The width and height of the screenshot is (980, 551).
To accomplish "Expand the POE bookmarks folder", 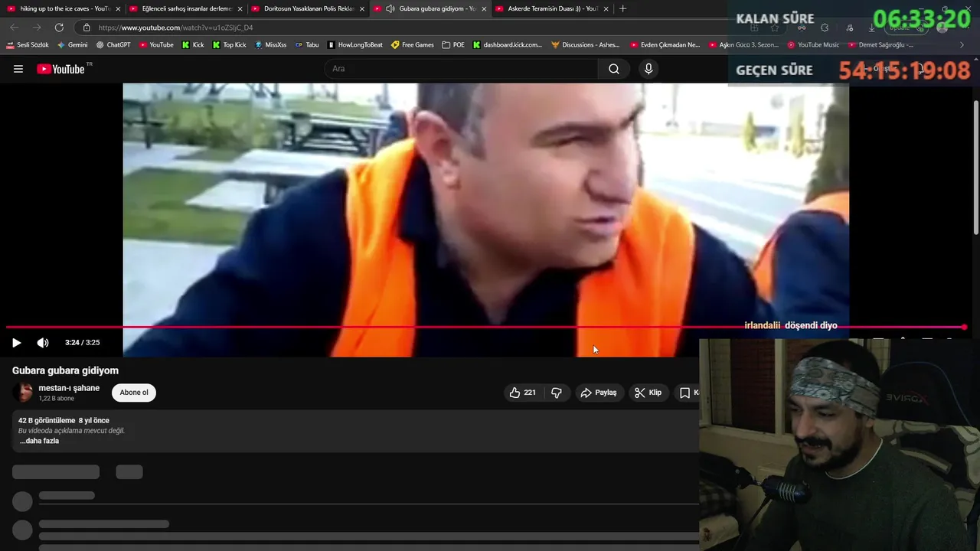I will [x=453, y=45].
